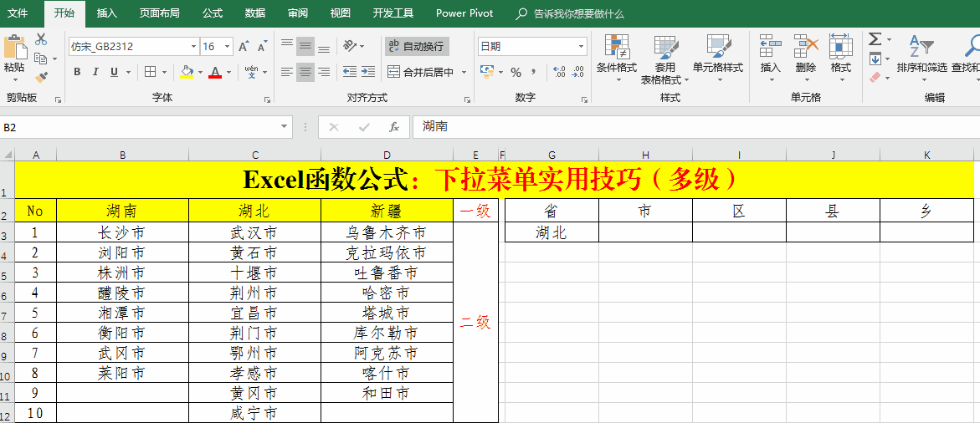This screenshot has width=980, height=423.
Task: Select the cell containing 湖北 under 省
Action: 552,232
